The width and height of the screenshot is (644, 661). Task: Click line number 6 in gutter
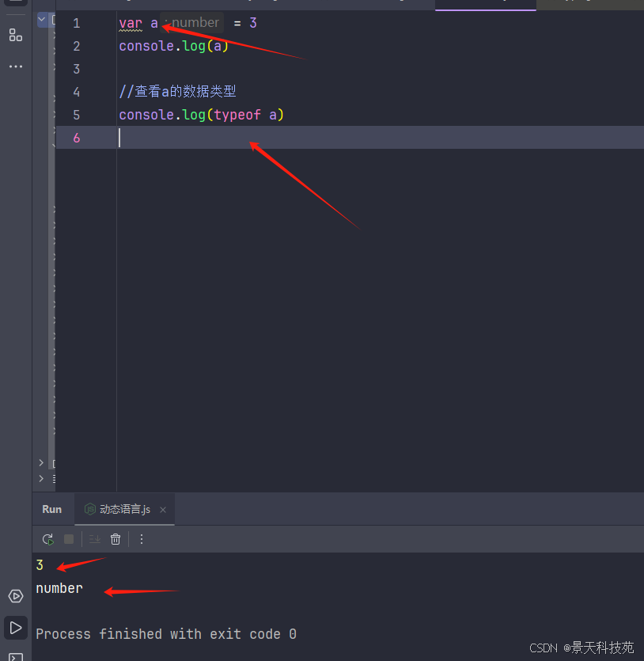[76, 138]
